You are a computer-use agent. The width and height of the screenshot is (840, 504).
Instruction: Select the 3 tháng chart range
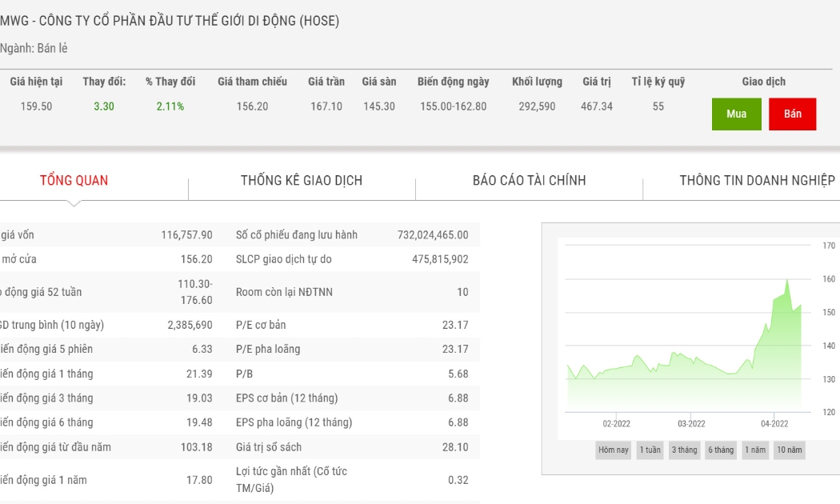685,450
